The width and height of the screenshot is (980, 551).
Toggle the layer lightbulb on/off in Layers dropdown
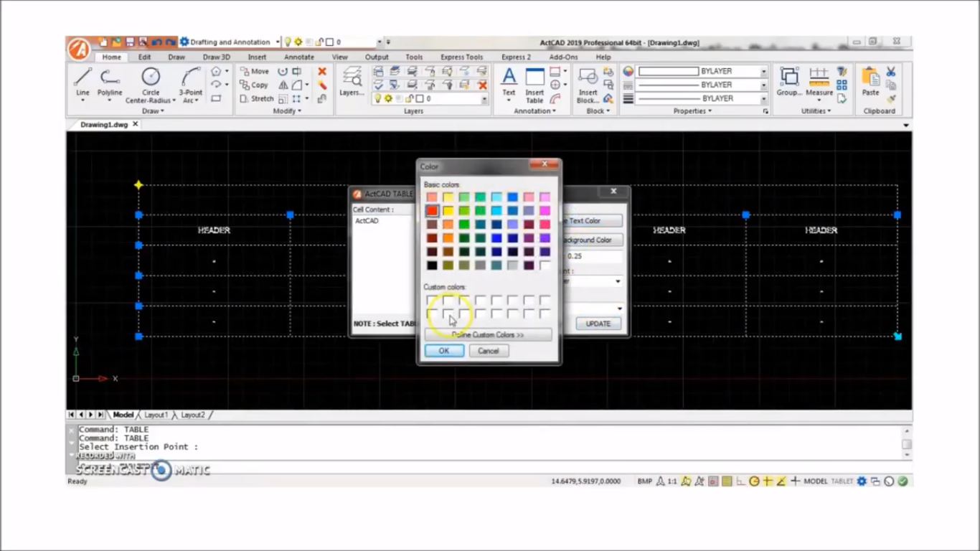click(x=378, y=98)
